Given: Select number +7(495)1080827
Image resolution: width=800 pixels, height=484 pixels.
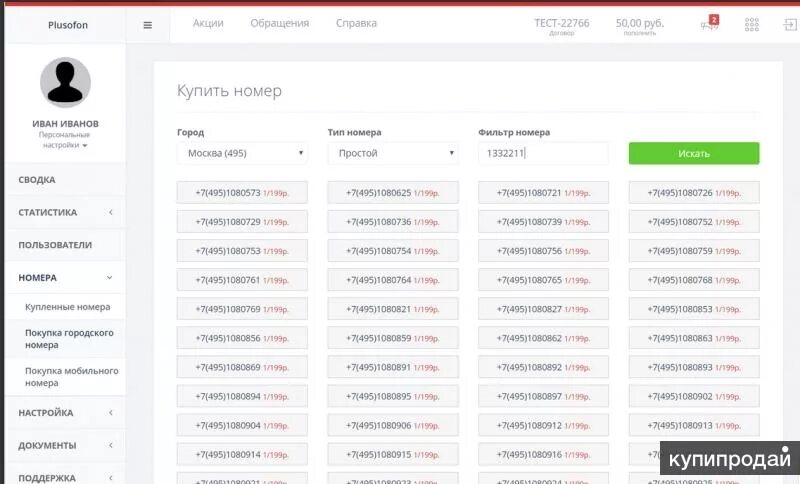Looking at the screenshot, I should [543, 309].
